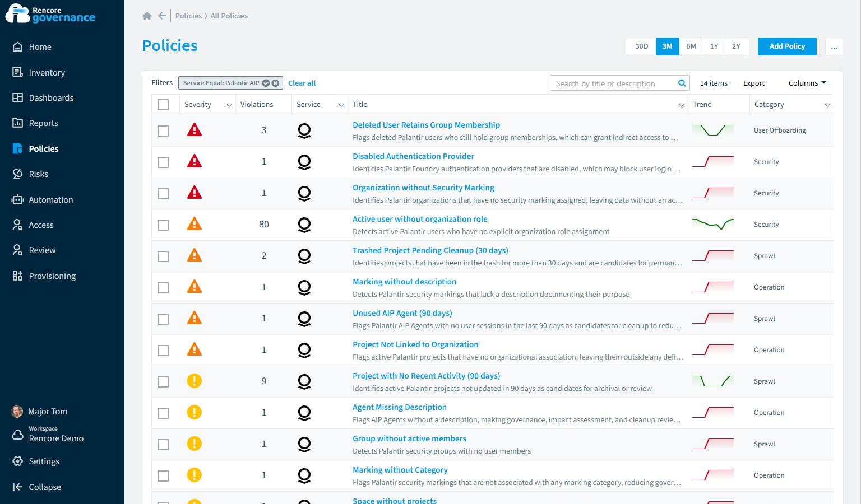
Task: Click the Provisioning sidebar icon
Action: pyautogui.click(x=18, y=276)
